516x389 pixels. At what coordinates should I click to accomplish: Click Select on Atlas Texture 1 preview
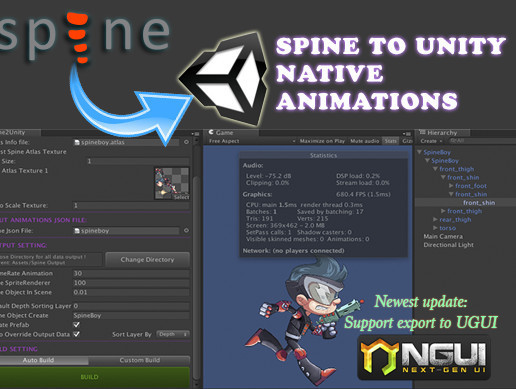click(x=181, y=197)
